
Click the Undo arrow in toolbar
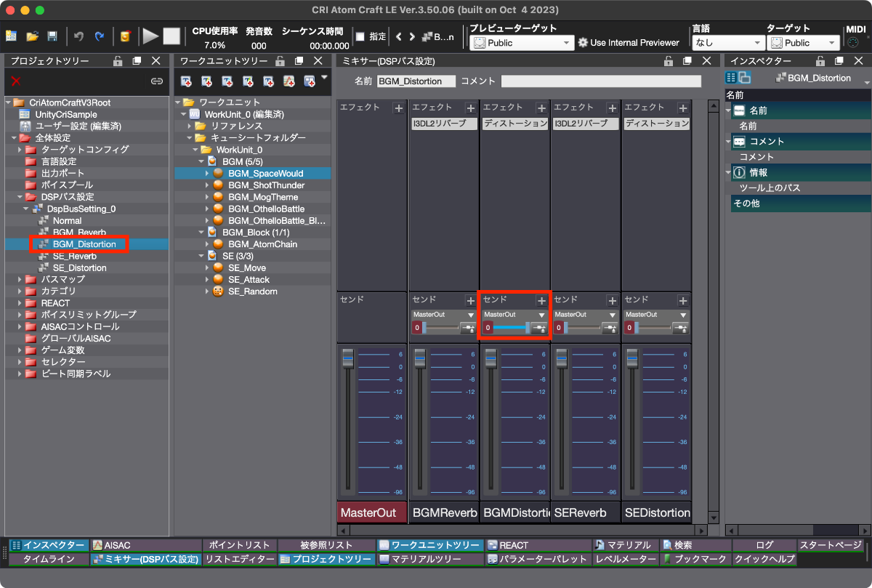79,36
